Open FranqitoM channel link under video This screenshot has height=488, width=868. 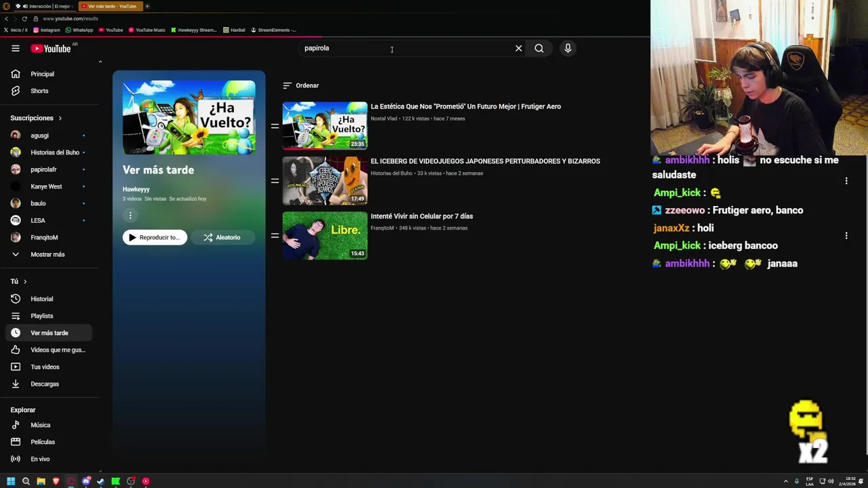[x=382, y=228]
